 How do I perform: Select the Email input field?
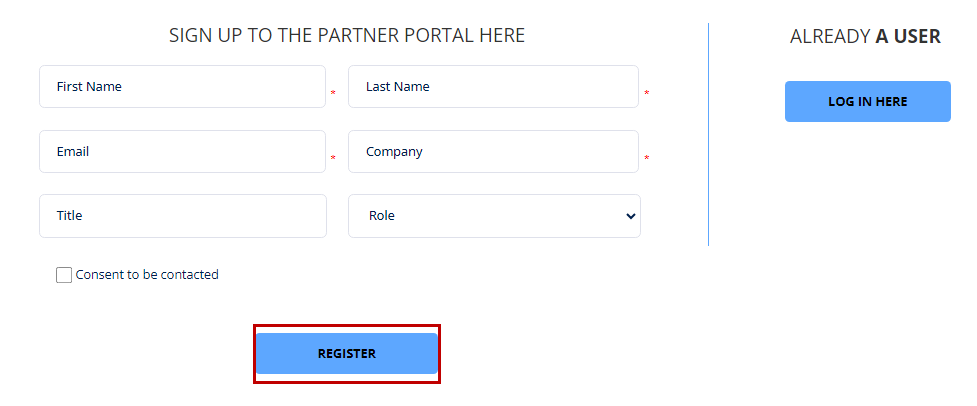182,152
